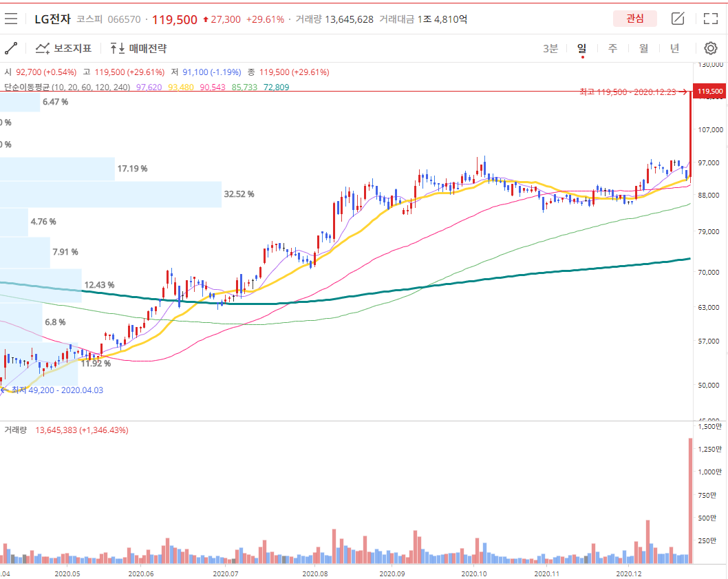Add LG전자 to 관심 watchlist

coord(635,19)
